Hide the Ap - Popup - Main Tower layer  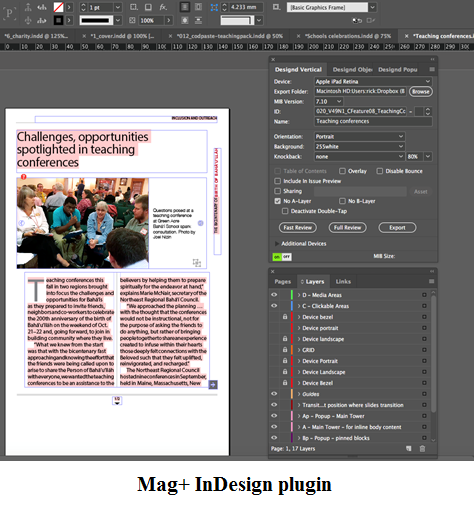pyautogui.click(x=274, y=416)
